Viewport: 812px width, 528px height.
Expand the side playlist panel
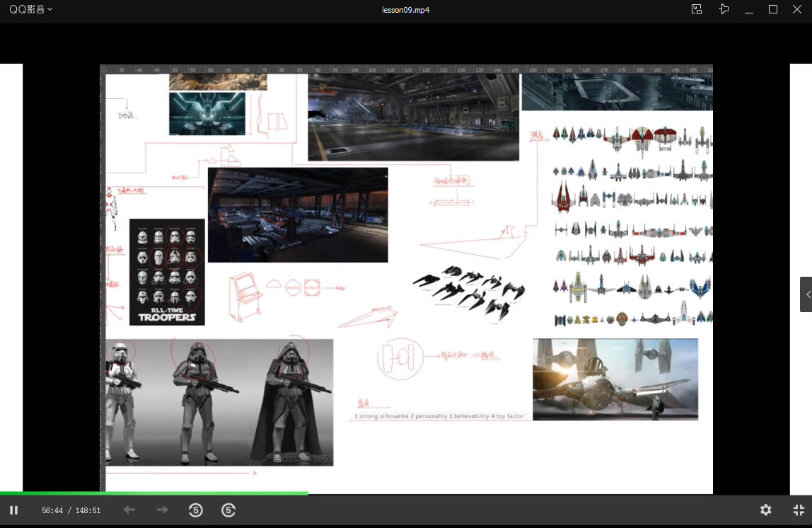click(x=806, y=294)
